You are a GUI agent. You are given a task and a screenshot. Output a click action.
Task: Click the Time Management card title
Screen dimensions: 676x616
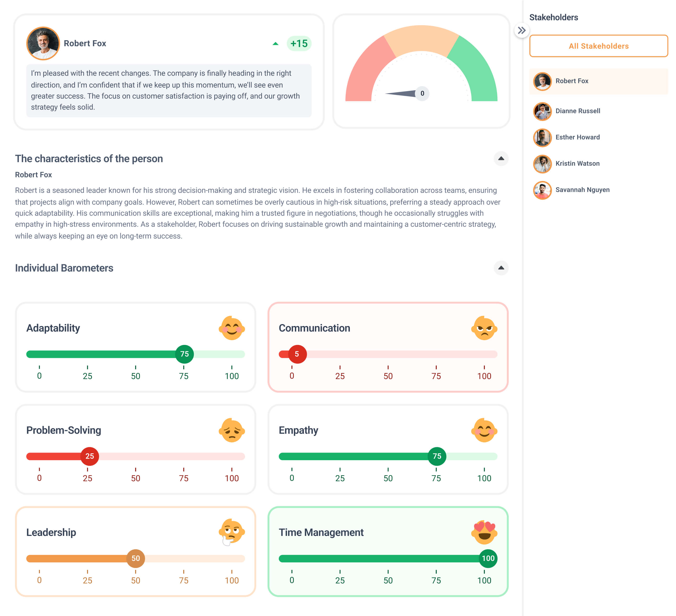(321, 532)
